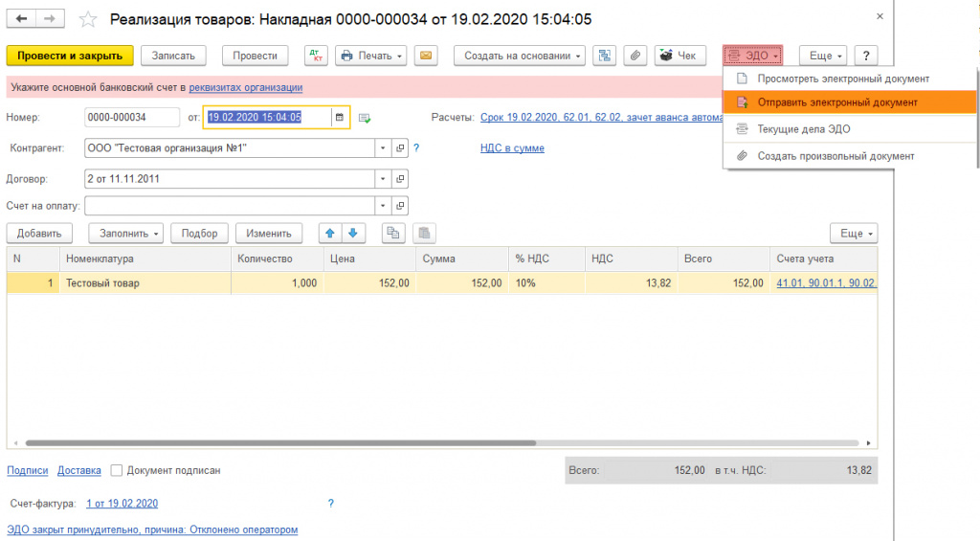The width and height of the screenshot is (980, 541).
Task: Send document by email envelope icon
Action: [x=426, y=56]
